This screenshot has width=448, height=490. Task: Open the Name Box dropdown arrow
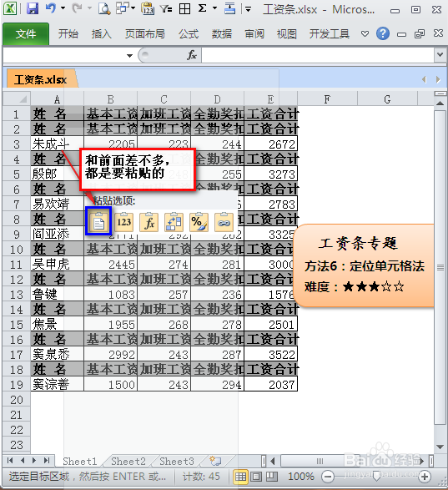pos(129,56)
